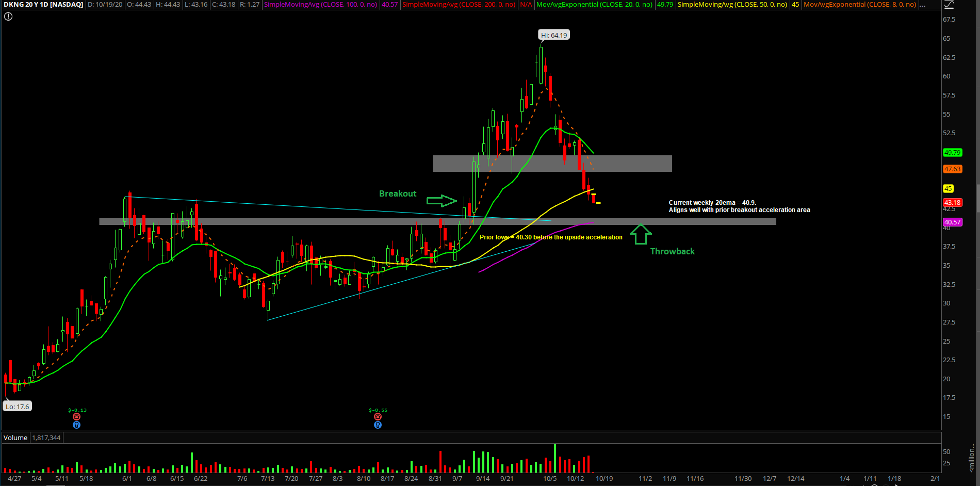Select the SimpleMovingAvg 200 study label

(x=459, y=5)
